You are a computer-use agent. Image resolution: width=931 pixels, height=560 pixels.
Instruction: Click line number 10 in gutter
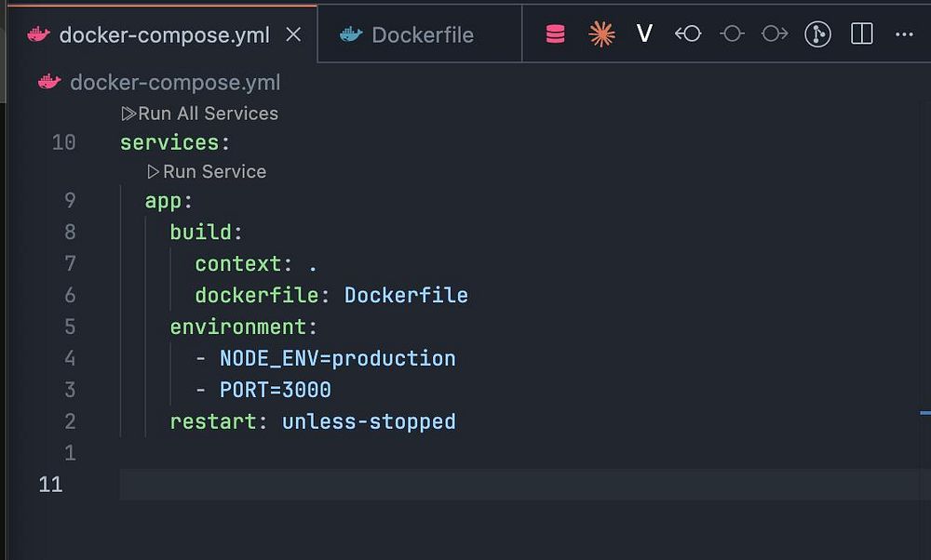point(63,142)
